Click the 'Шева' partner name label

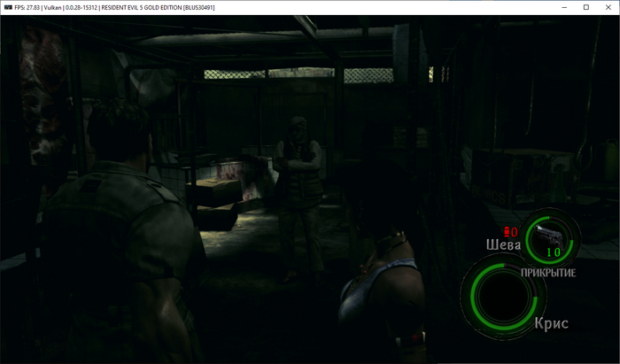pyautogui.click(x=503, y=244)
